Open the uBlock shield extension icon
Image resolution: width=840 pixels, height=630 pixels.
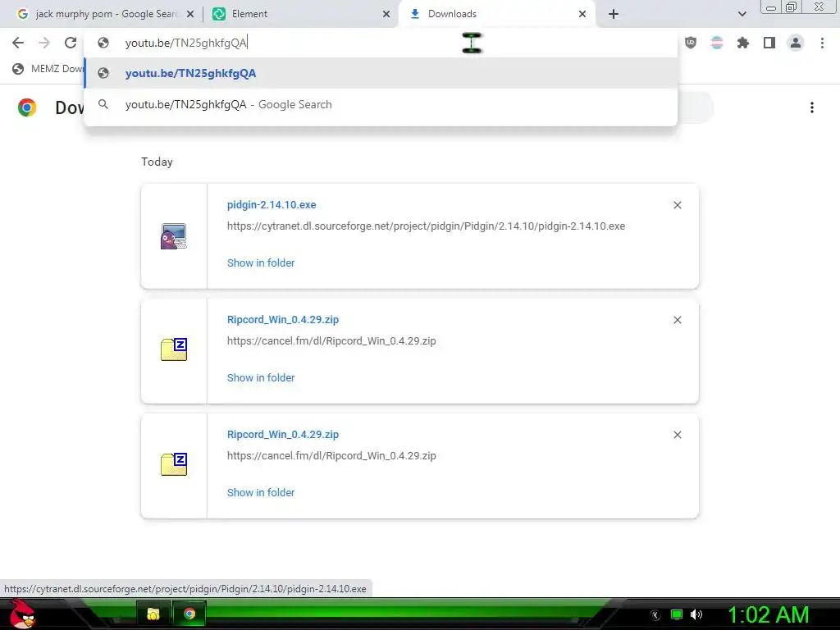click(x=691, y=43)
